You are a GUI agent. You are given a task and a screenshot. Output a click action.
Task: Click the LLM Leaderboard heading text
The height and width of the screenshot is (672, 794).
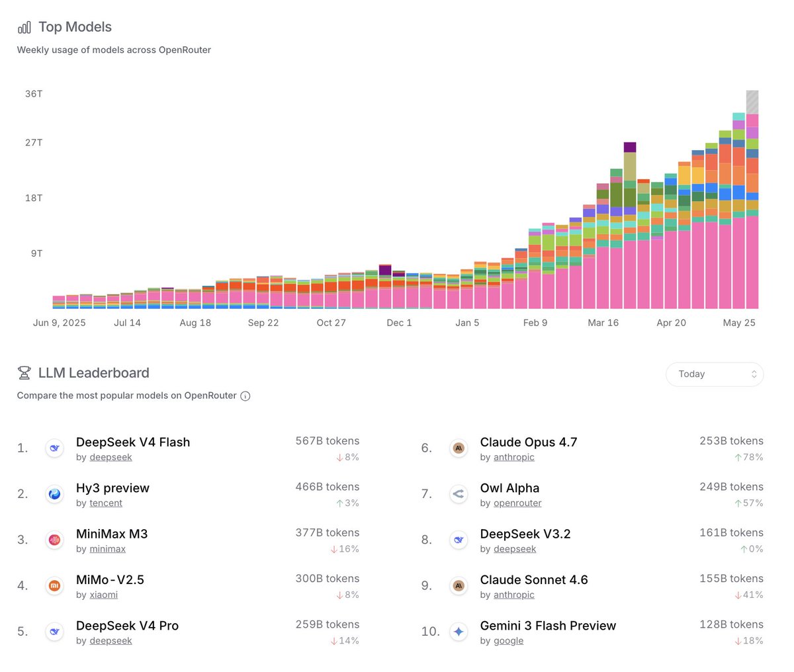(94, 373)
